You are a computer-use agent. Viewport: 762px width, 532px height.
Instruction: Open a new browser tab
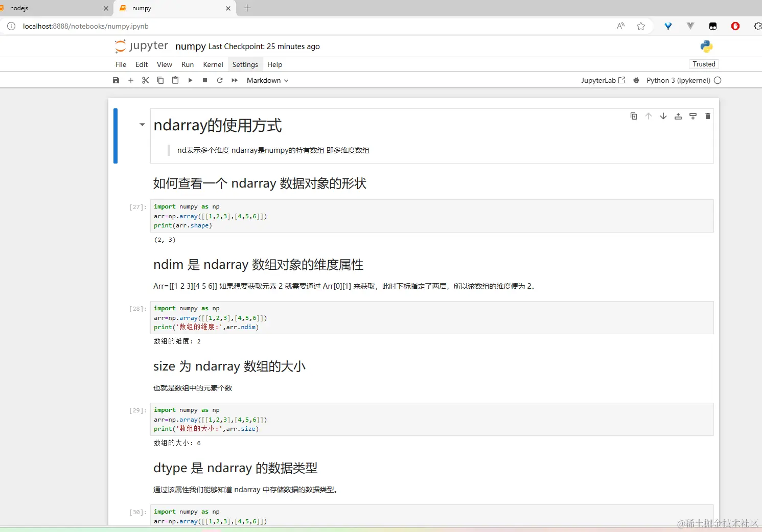pyautogui.click(x=247, y=8)
